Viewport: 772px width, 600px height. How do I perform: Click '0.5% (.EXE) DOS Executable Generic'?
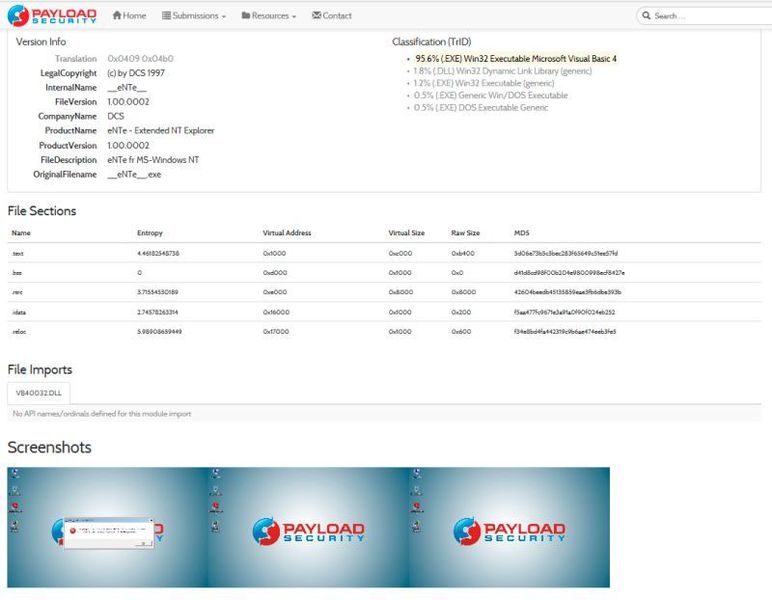pos(481,108)
